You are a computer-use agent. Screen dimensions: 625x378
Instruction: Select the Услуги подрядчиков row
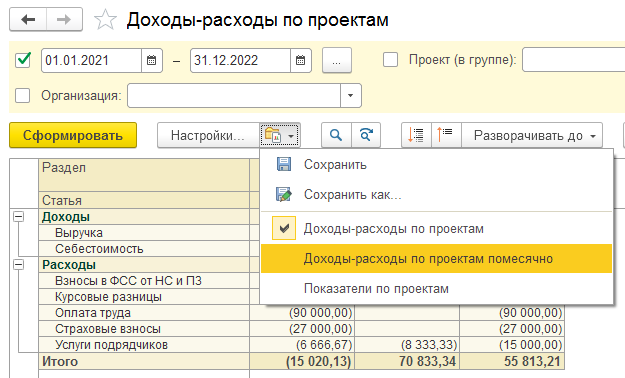tap(144, 345)
